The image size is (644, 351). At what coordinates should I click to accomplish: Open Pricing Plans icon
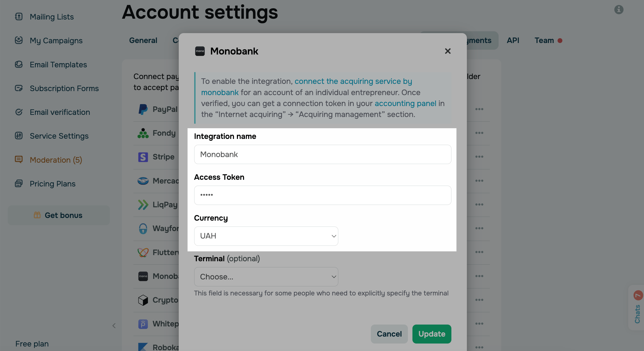tap(19, 184)
